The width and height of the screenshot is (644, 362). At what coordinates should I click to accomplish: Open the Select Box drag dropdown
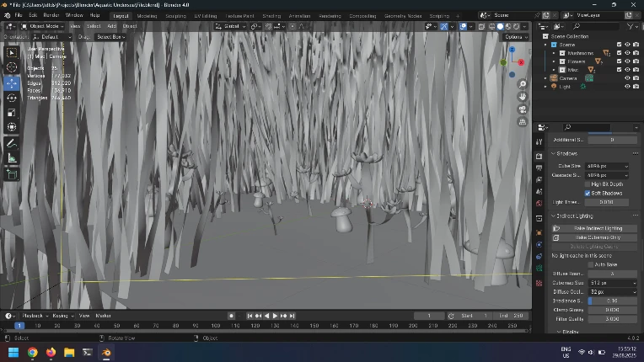pyautogui.click(x=111, y=37)
